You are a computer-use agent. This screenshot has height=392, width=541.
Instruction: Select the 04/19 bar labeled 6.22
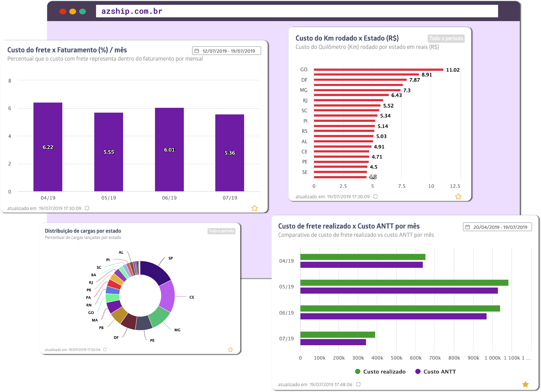48,147
